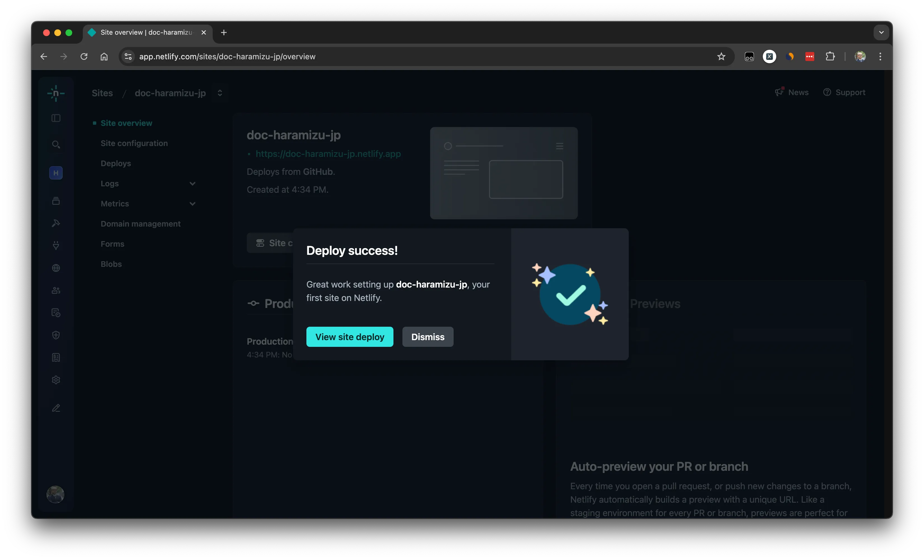Click the user profile avatar bottom left

pos(55,494)
